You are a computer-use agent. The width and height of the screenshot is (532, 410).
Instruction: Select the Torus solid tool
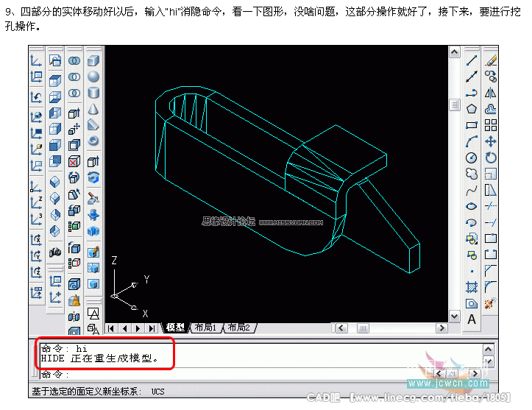point(93,141)
